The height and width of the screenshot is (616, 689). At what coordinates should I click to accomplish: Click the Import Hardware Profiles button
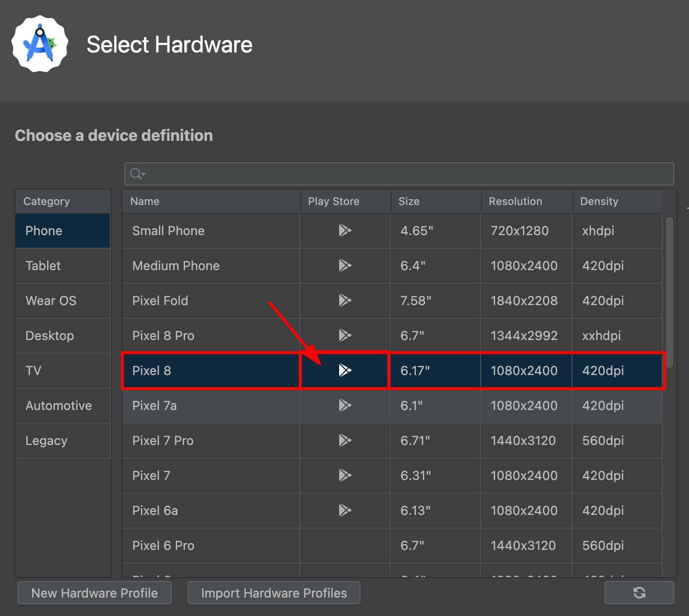pos(274,593)
